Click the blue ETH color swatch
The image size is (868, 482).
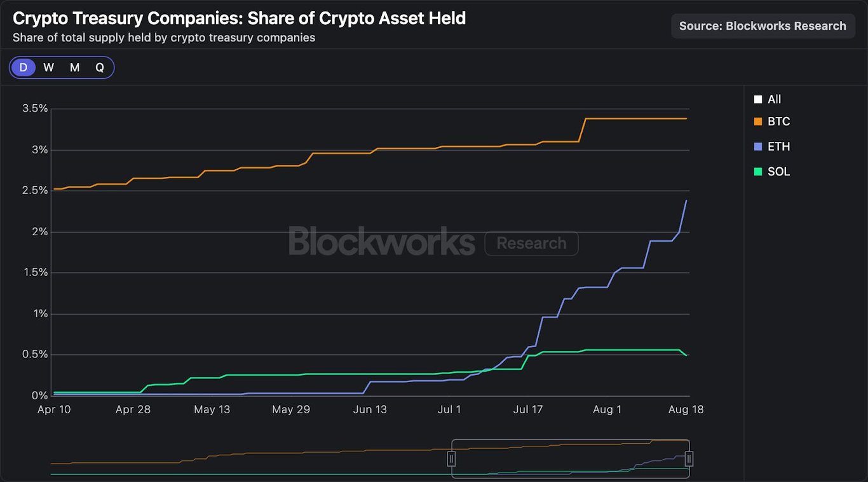pyautogui.click(x=757, y=146)
